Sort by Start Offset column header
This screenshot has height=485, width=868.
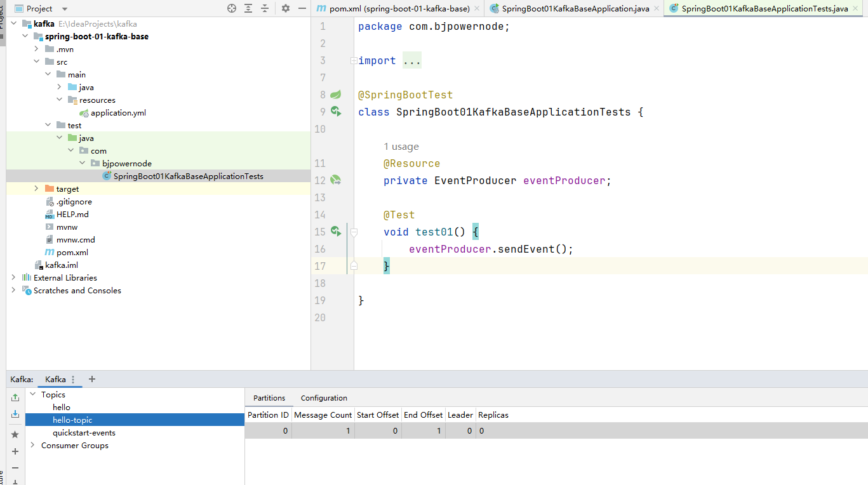tap(378, 415)
